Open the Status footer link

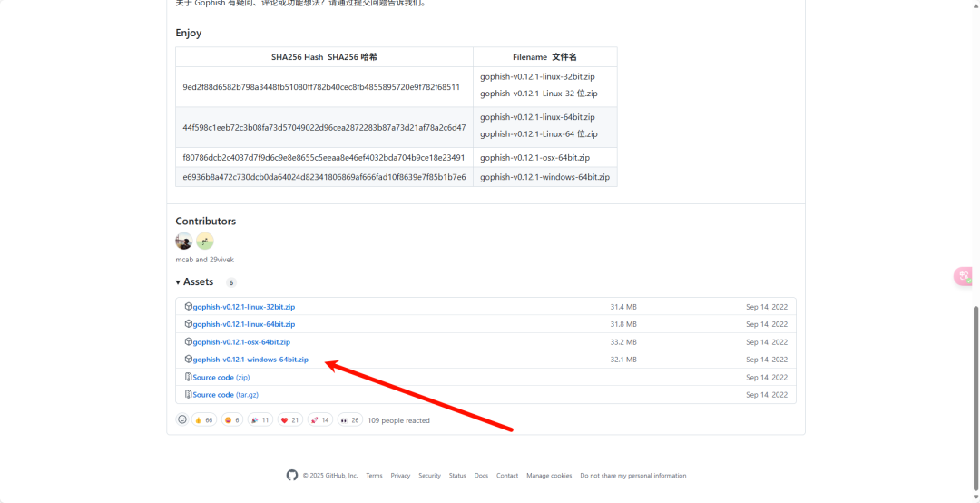(457, 476)
